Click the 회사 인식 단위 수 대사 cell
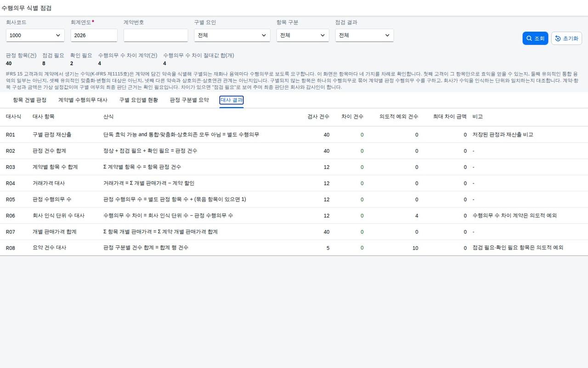 pos(59,215)
